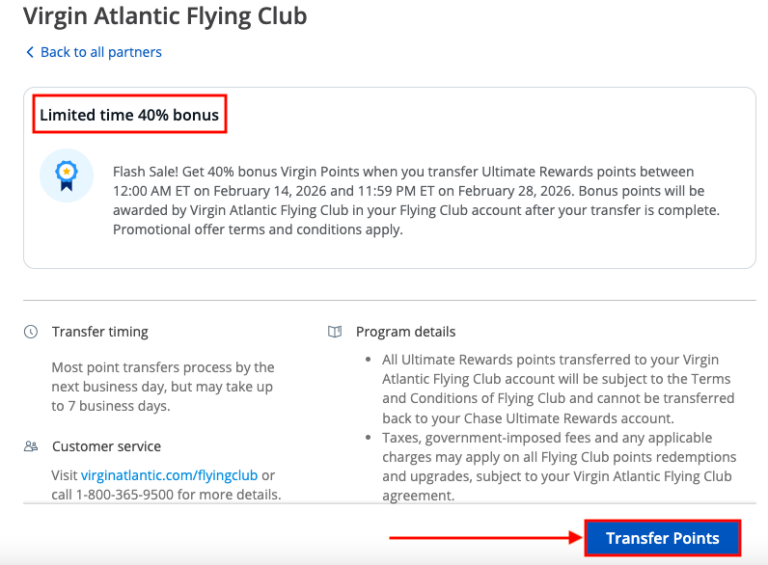The image size is (768, 565).
Task: Click the Limited time 40% bonus title
Action: tap(129, 115)
